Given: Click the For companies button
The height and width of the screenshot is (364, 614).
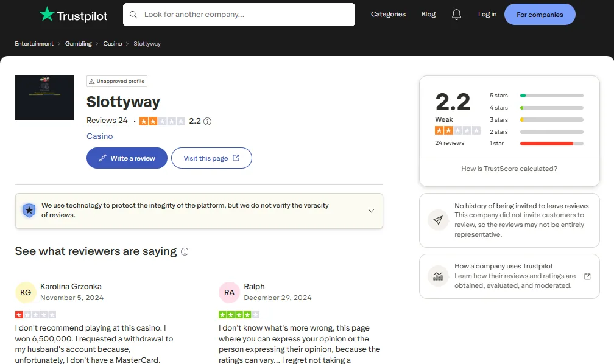Looking at the screenshot, I should coord(540,15).
